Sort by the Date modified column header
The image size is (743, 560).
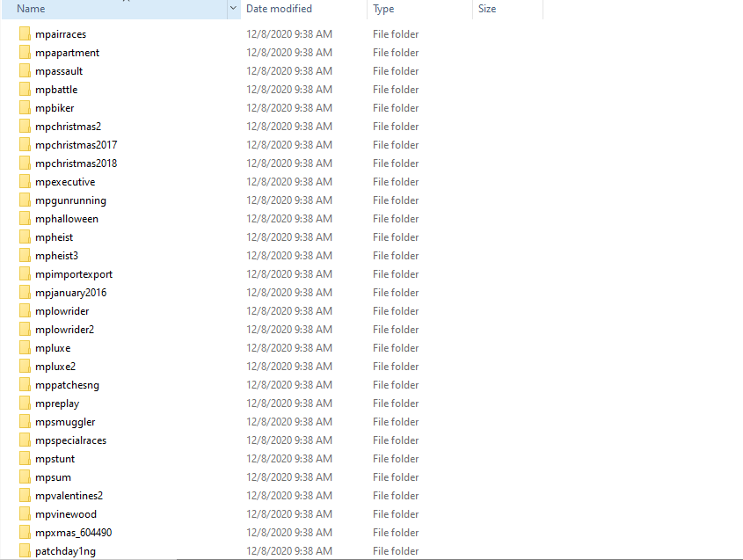(303, 9)
